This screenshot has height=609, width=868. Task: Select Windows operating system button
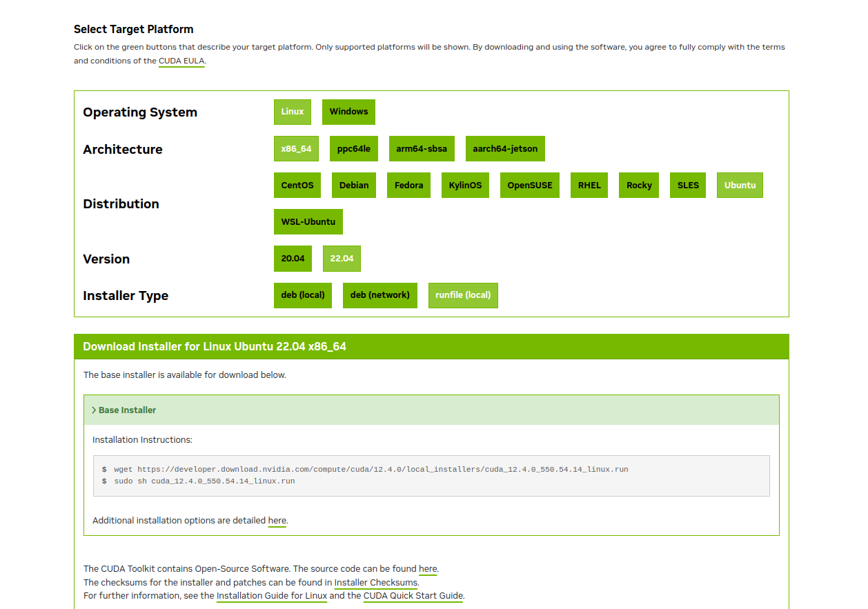pyautogui.click(x=348, y=112)
